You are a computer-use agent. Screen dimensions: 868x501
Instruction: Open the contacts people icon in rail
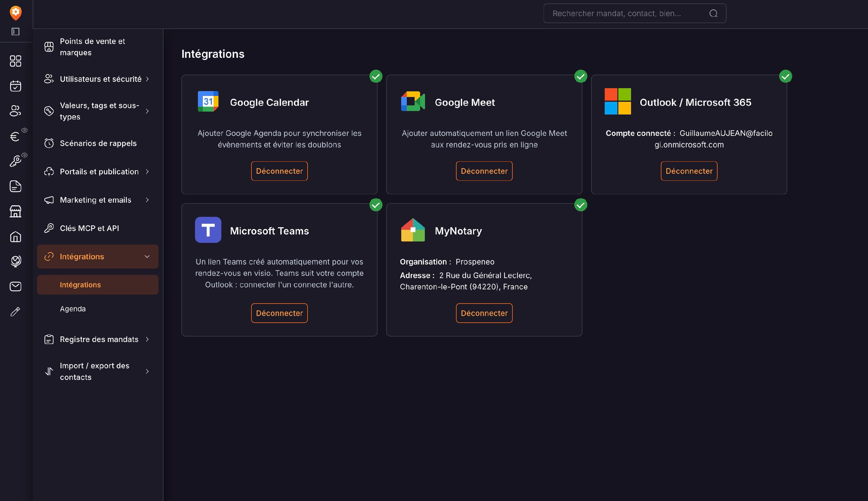[x=16, y=111]
